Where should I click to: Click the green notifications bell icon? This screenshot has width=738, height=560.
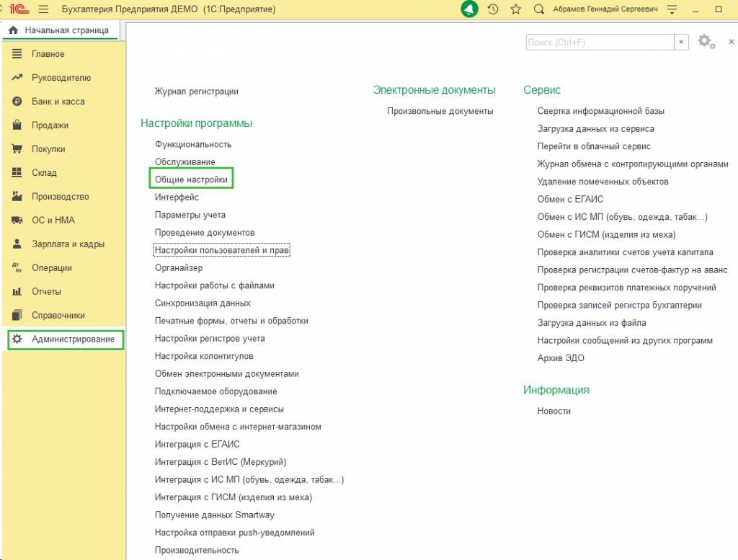coord(468,9)
